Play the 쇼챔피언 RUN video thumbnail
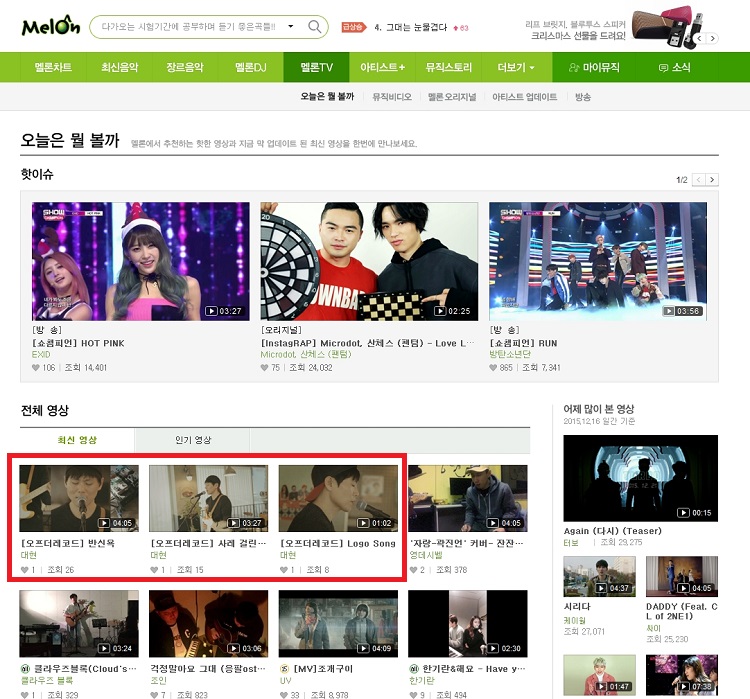The width and height of the screenshot is (750, 699). (x=597, y=261)
